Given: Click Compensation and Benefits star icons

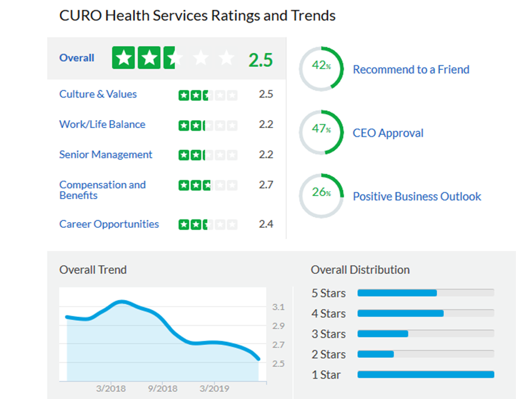Looking at the screenshot, I should [x=208, y=185].
